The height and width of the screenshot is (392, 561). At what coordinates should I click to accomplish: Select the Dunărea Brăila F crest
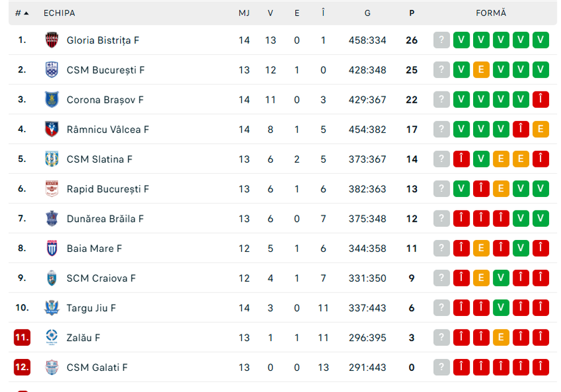tap(52, 218)
